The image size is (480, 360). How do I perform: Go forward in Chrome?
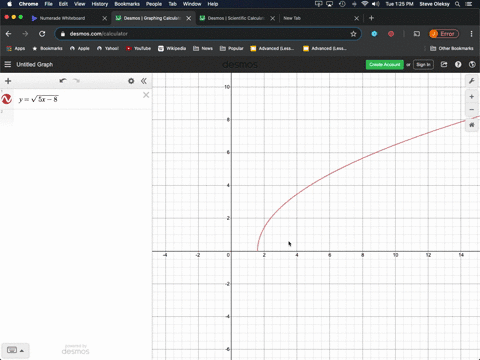click(x=25, y=34)
